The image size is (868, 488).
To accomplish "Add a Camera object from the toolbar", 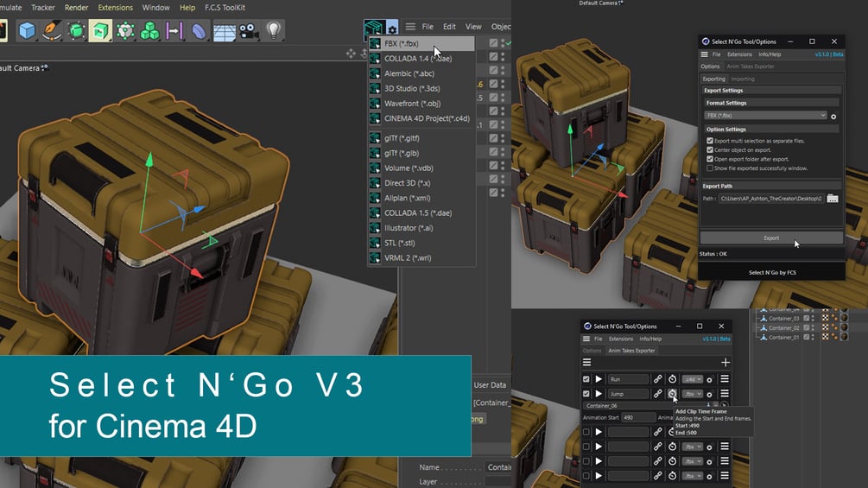I will [x=249, y=30].
